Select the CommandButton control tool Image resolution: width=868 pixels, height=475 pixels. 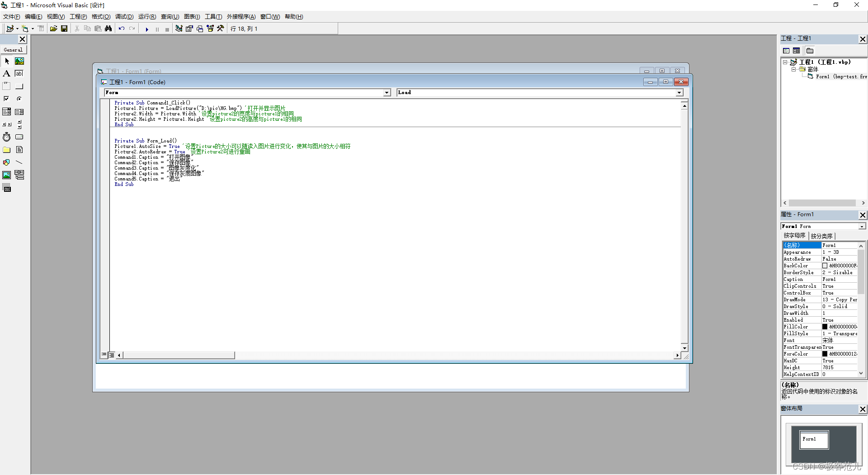pyautogui.click(x=19, y=86)
